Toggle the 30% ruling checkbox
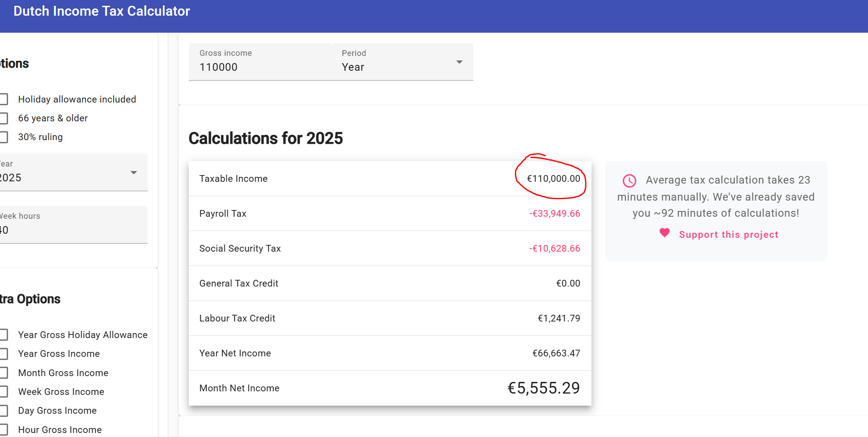Image resolution: width=868 pixels, height=437 pixels. pos(4,137)
